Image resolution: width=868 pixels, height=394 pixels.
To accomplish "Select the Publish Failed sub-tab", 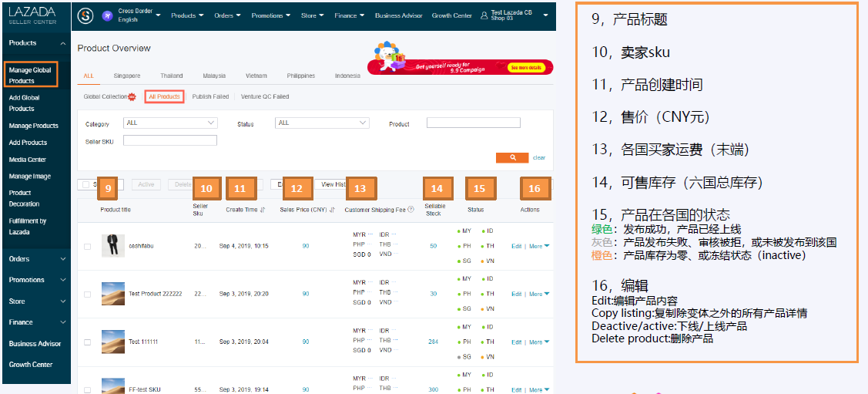I will click(210, 96).
